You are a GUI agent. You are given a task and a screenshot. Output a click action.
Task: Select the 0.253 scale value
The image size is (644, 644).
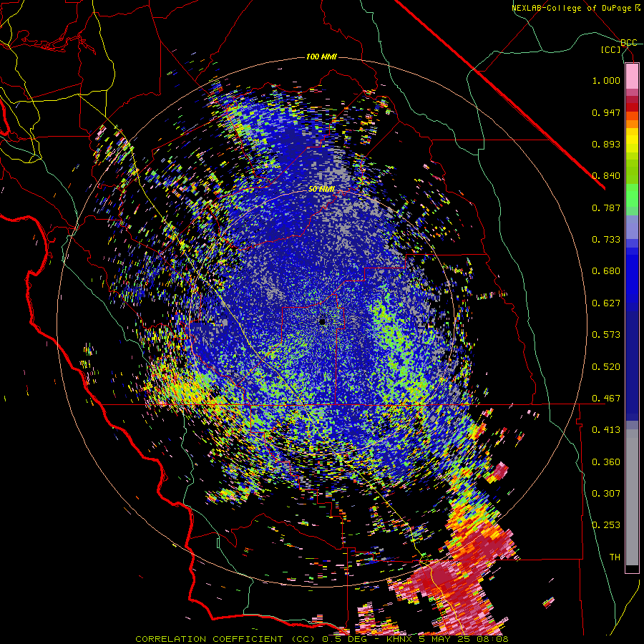[x=606, y=525]
